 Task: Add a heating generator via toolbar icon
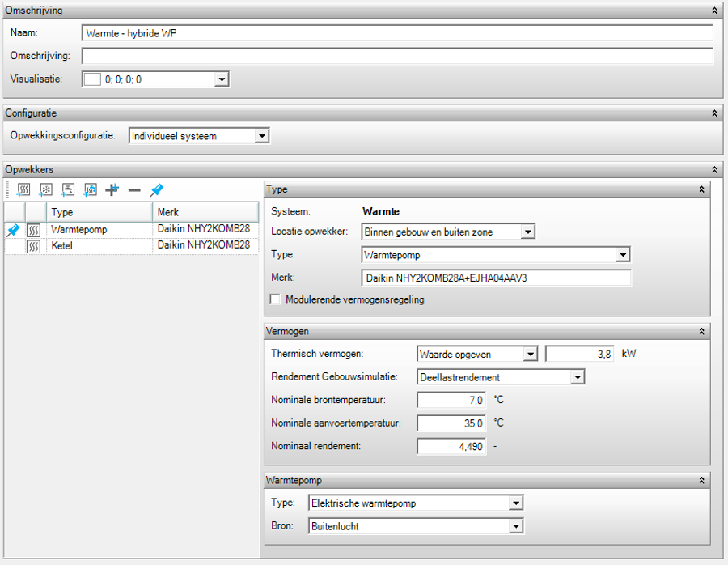(x=23, y=189)
